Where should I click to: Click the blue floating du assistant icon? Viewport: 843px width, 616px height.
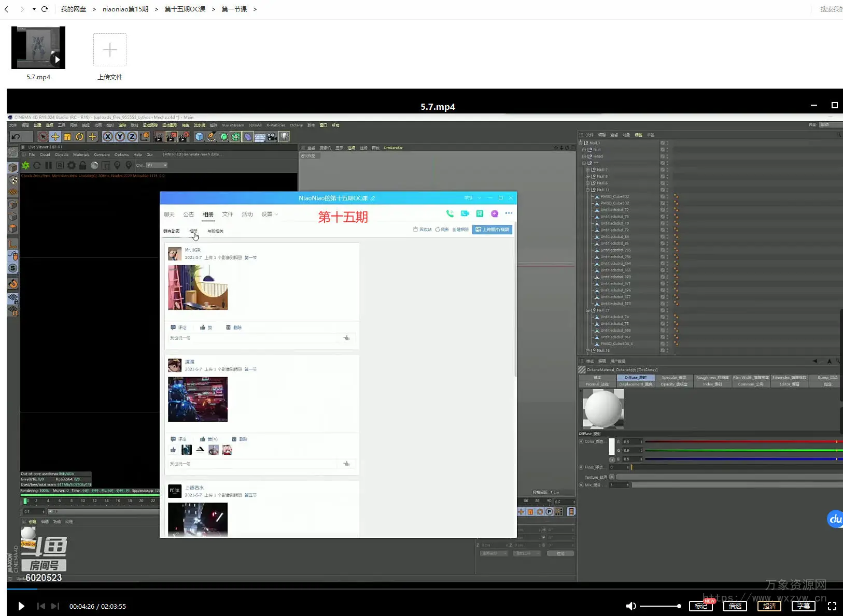[835, 519]
